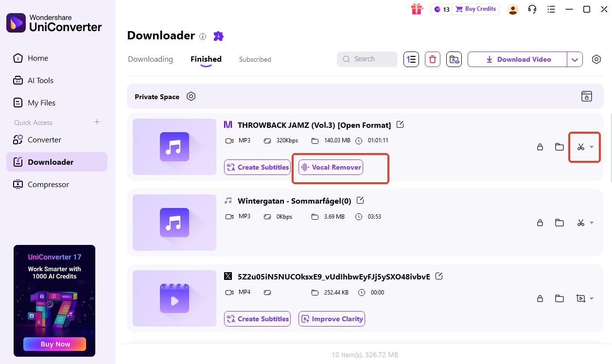Open the Subscribed tab
The image size is (612, 364).
pyautogui.click(x=254, y=59)
